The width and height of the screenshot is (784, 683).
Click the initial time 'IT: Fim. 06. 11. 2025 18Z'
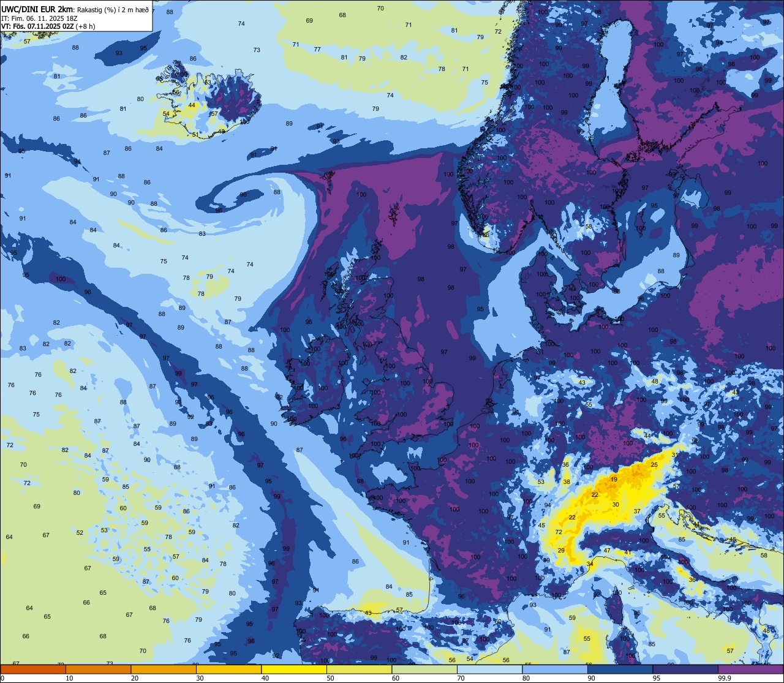[39, 18]
